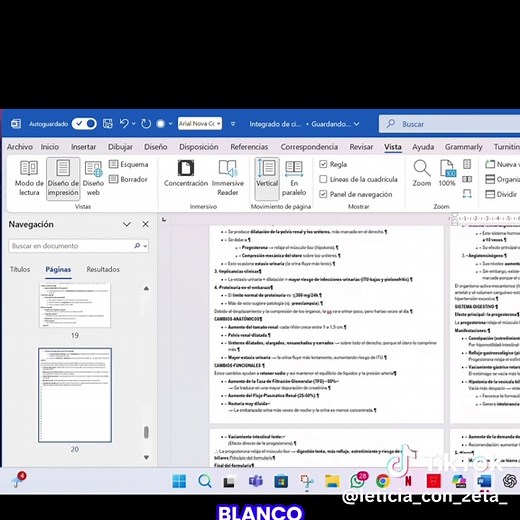The height and width of the screenshot is (520, 520).
Task: Click Nueva ventana button
Action: (x=502, y=164)
